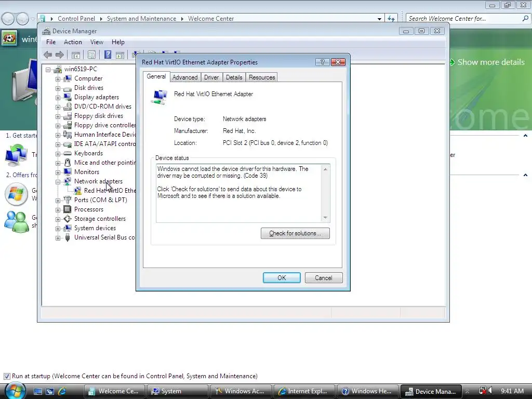Click the Display adapters icon

pyautogui.click(x=68, y=97)
